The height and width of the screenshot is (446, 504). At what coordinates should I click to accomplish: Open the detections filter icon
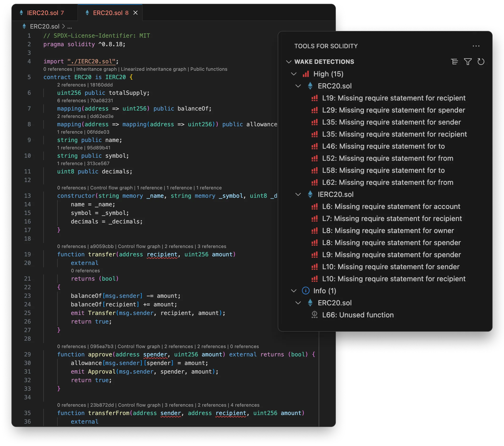(x=468, y=62)
